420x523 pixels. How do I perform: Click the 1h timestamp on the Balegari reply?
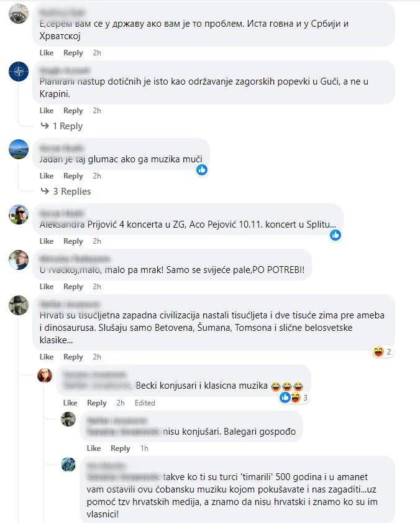[144, 448]
